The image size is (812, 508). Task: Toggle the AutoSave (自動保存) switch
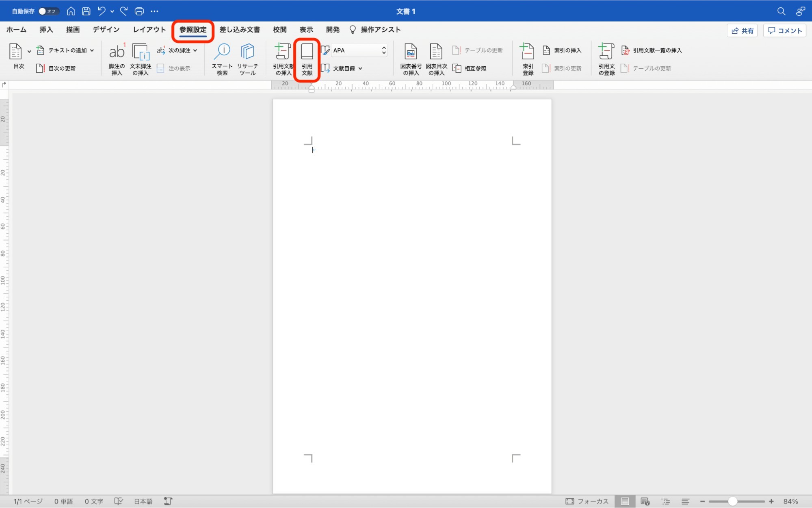click(48, 11)
